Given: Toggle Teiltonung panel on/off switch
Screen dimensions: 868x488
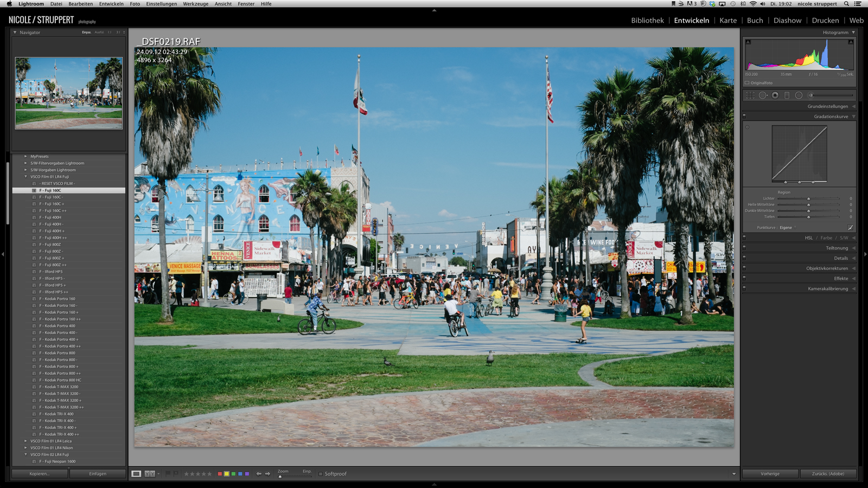Looking at the screenshot, I should click(744, 248).
